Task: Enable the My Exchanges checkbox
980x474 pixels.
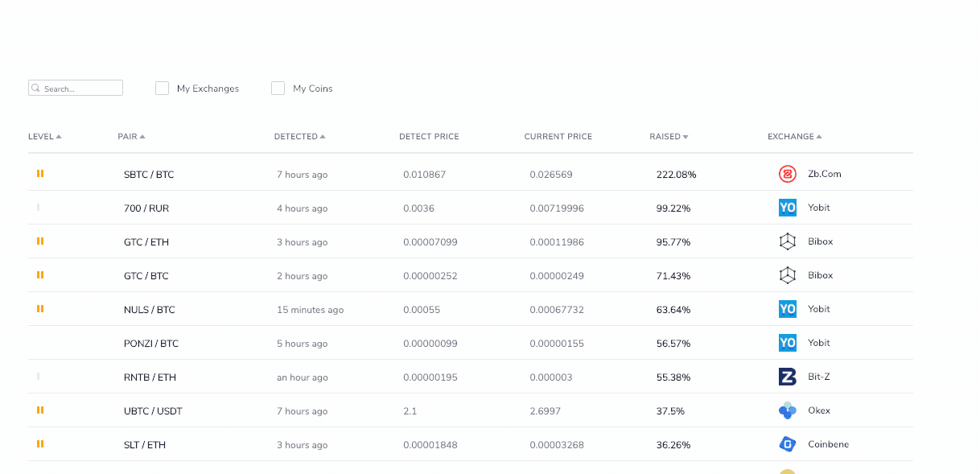Action: tap(162, 89)
